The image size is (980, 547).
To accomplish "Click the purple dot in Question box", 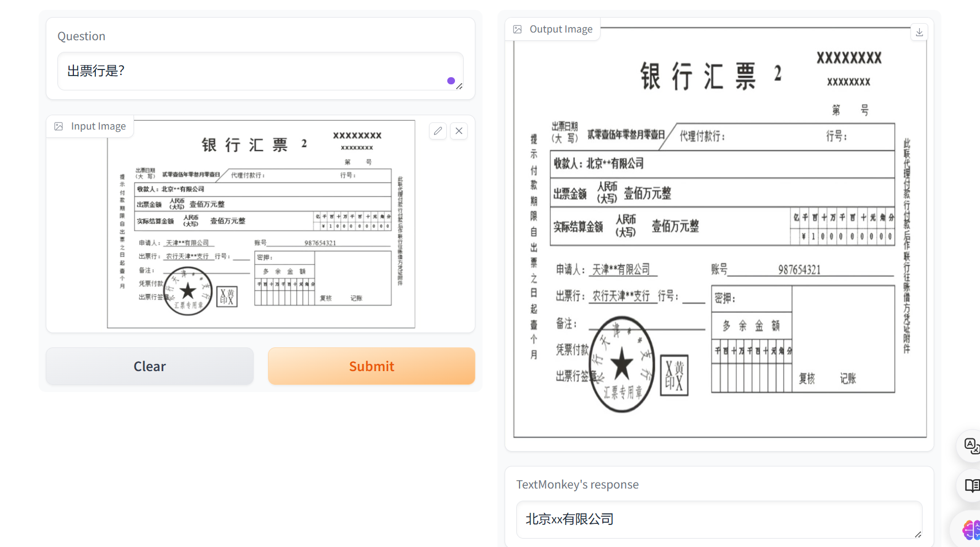I will click(x=451, y=81).
